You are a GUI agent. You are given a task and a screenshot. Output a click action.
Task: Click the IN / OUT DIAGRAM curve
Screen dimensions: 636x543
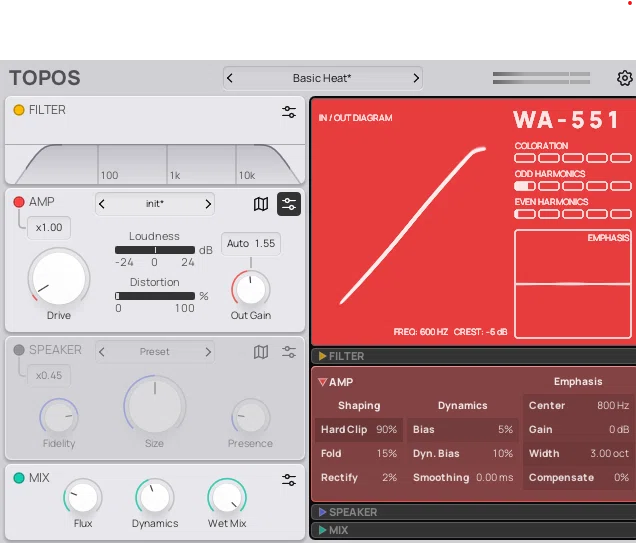(413, 225)
